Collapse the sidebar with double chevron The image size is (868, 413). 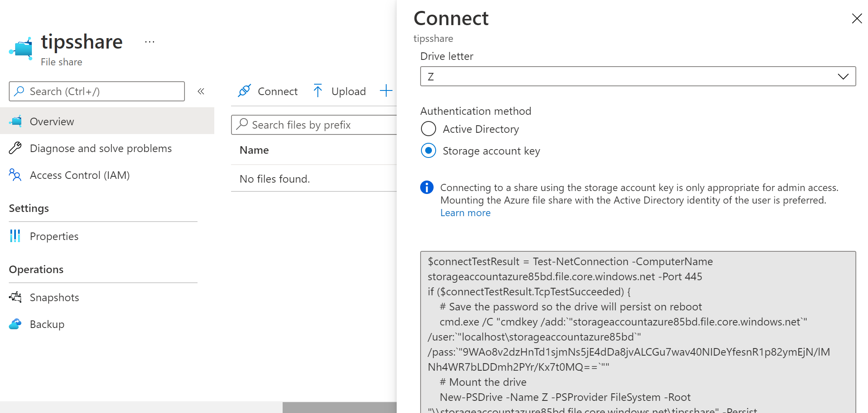201,91
